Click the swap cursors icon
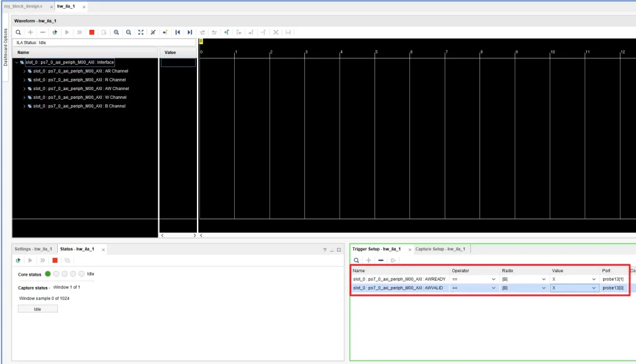The width and height of the screenshot is (636, 364). pyautogui.click(x=263, y=32)
